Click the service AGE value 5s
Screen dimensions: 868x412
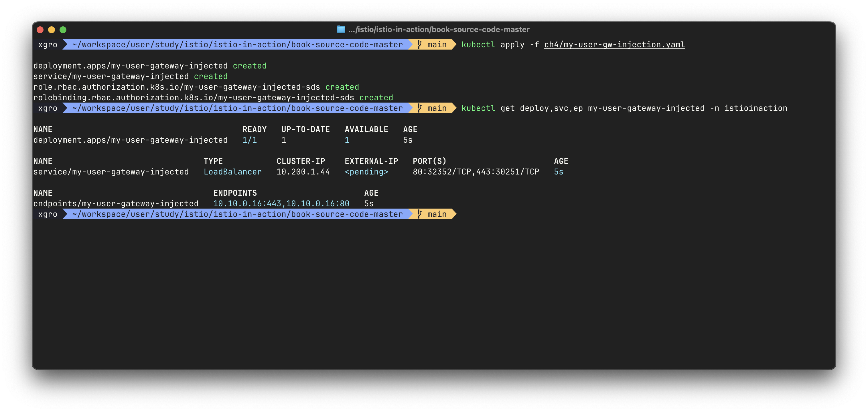(x=558, y=172)
